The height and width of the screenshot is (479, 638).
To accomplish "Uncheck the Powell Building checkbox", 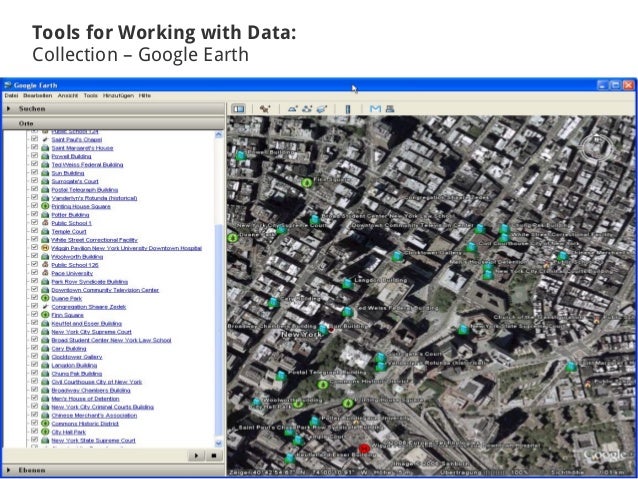I will [35, 156].
